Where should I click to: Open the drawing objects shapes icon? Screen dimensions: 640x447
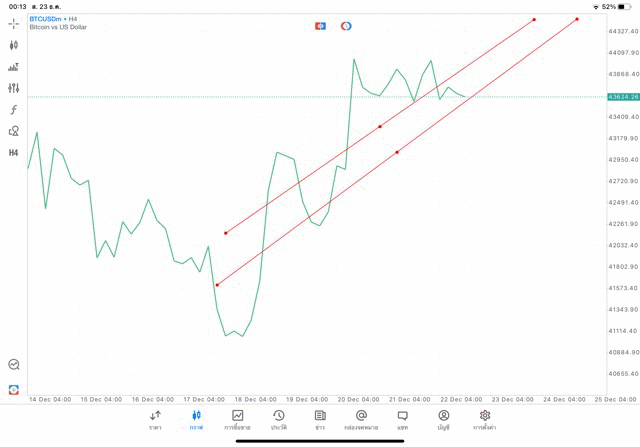coord(13,131)
